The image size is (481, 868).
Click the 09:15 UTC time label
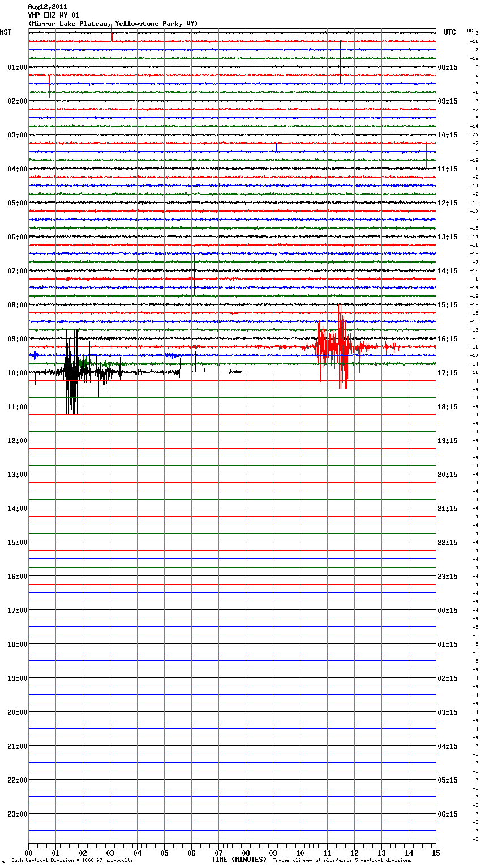pyautogui.click(x=448, y=101)
